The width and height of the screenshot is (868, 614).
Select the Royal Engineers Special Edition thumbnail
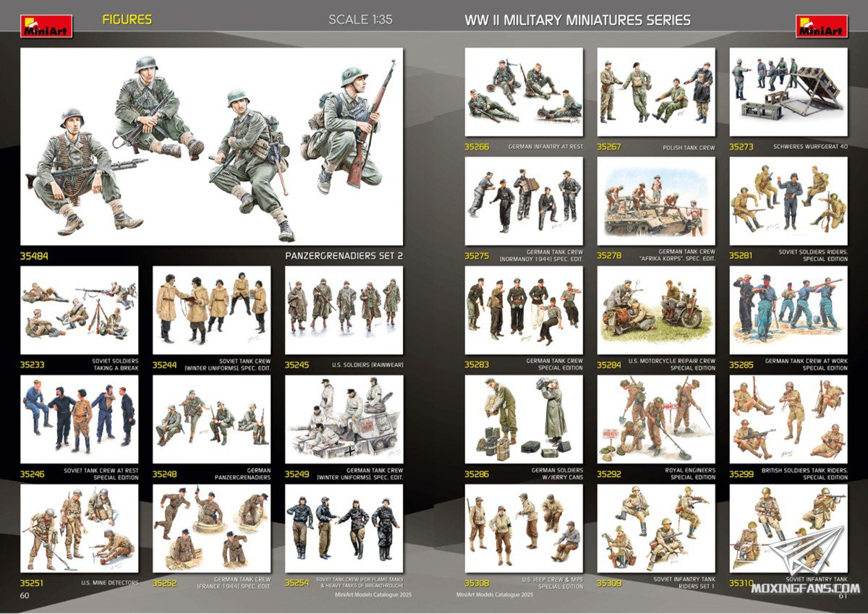point(656,419)
